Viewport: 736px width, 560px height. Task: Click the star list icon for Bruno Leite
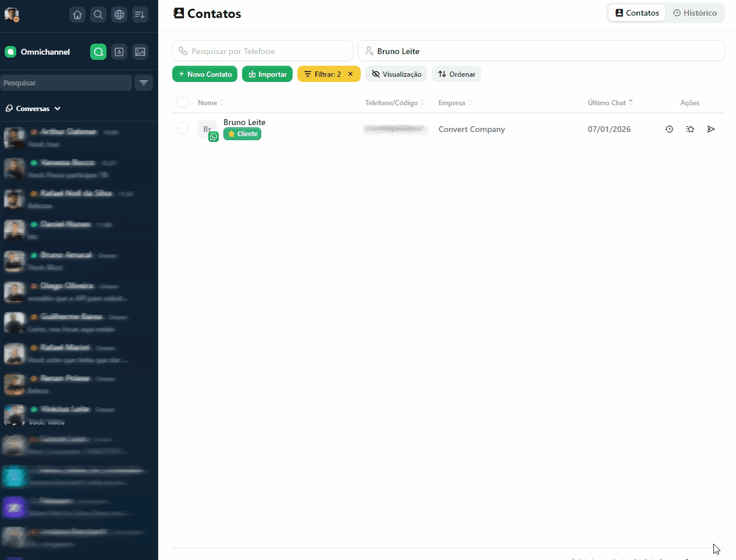[x=690, y=129]
